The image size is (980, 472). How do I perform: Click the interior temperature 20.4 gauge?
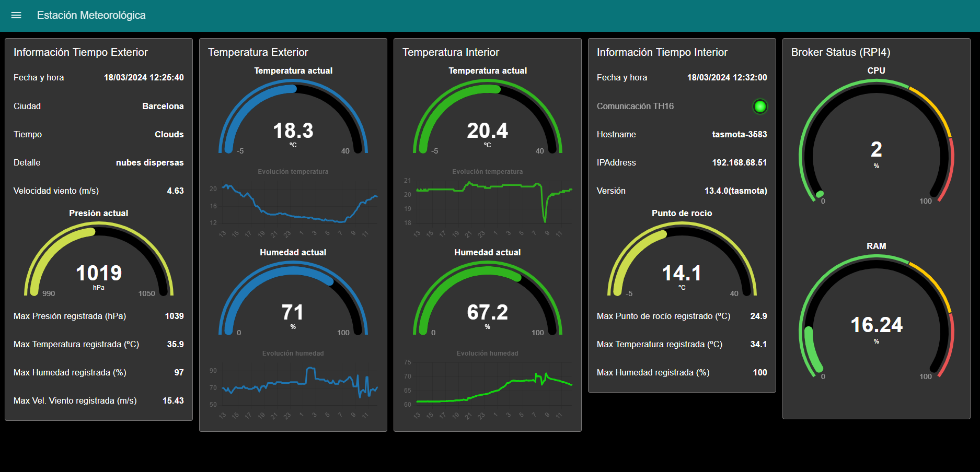[488, 117]
